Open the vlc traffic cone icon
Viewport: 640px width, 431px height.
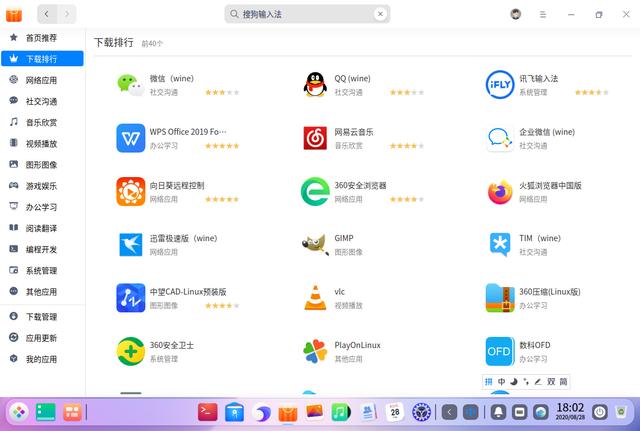(315, 298)
